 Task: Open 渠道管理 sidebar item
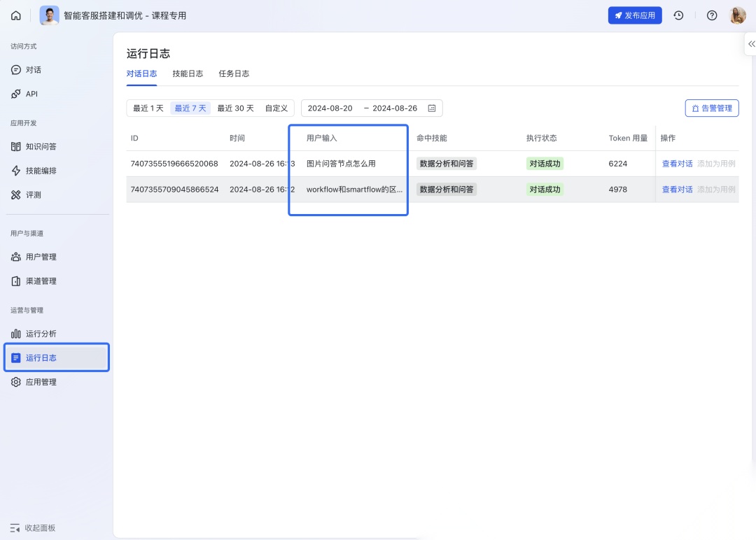tap(57, 280)
